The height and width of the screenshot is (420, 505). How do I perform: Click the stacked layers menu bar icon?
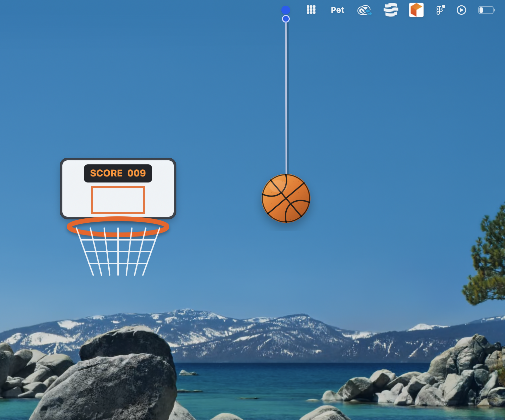click(x=391, y=10)
